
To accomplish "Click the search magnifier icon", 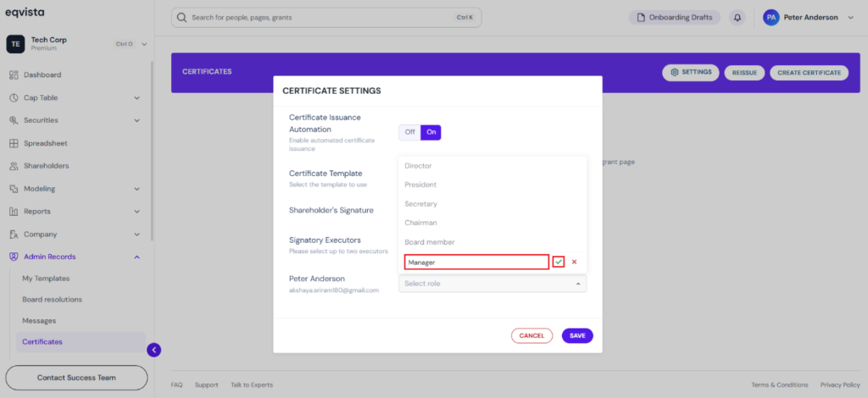I will point(181,18).
